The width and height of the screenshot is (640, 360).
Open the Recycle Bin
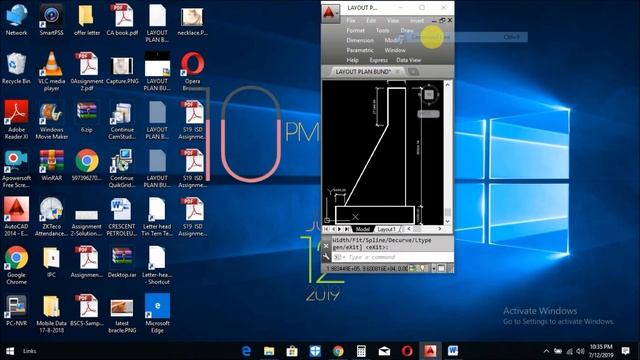16,68
